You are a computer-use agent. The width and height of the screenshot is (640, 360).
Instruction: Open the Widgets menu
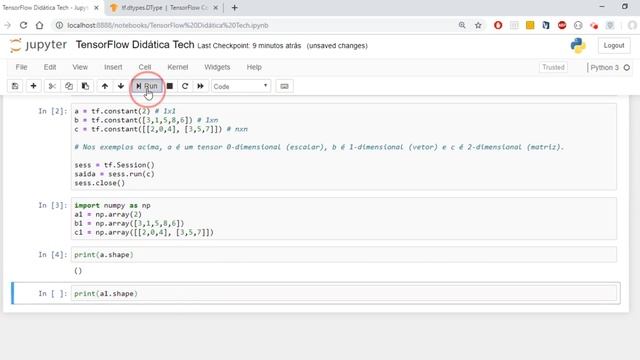(217, 67)
